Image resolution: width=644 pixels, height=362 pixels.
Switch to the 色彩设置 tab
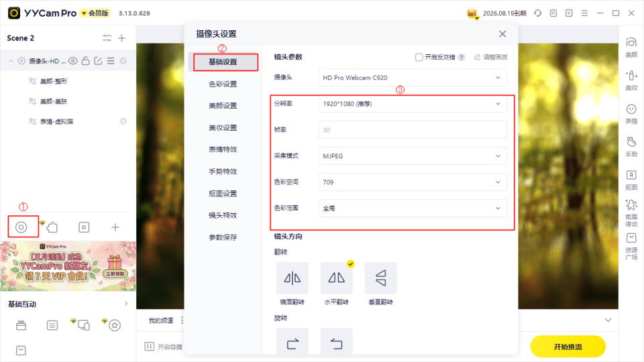(x=223, y=84)
